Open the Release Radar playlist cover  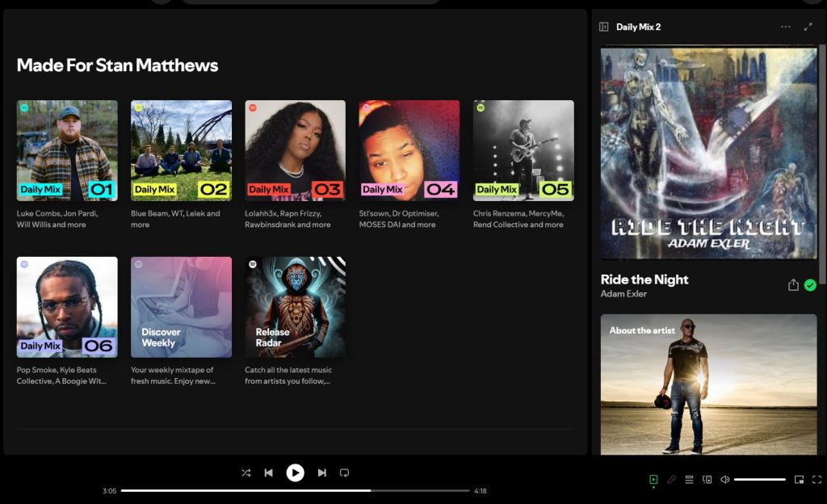[x=296, y=307]
